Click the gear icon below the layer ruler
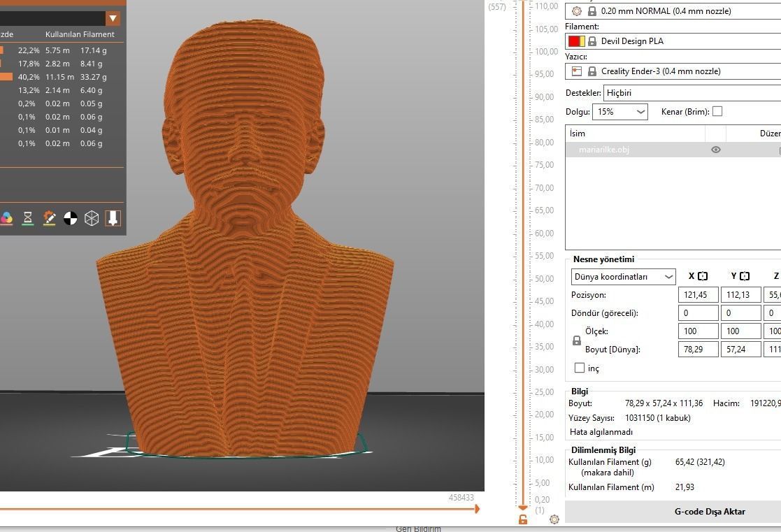781x532 pixels. 554,519
